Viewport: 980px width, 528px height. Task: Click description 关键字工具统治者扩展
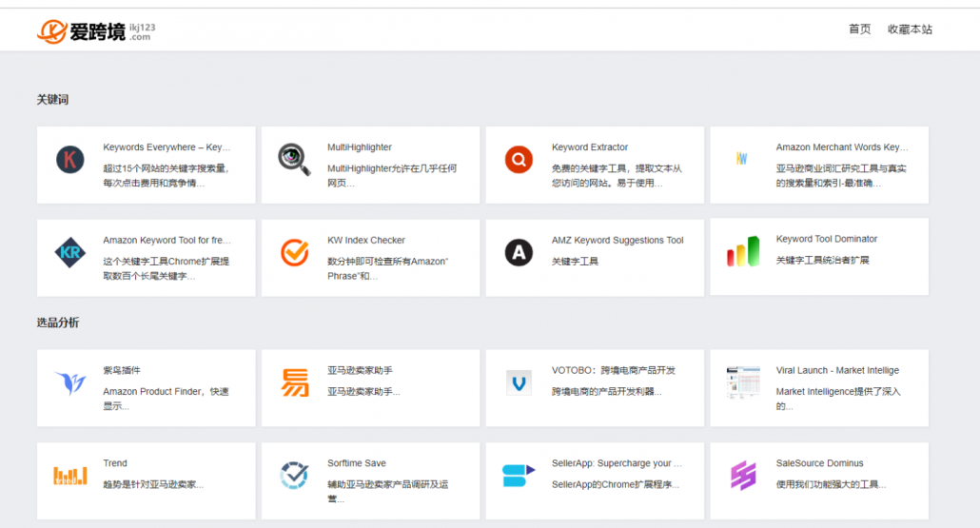click(822, 261)
